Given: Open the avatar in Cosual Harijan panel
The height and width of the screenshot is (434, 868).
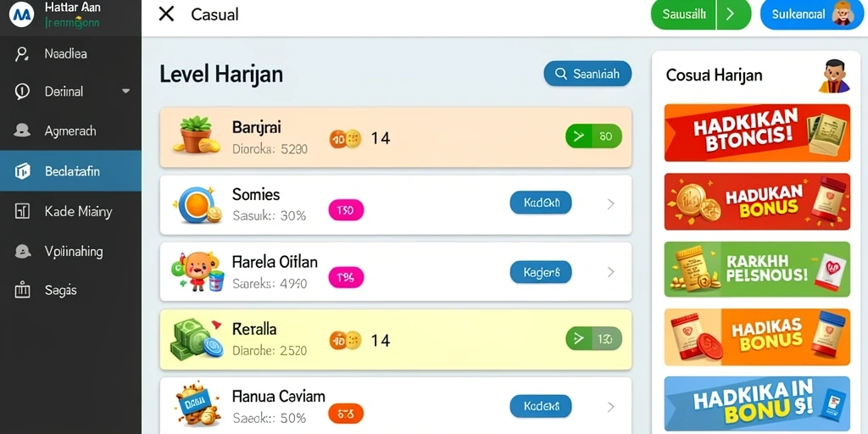Looking at the screenshot, I should pos(834,75).
